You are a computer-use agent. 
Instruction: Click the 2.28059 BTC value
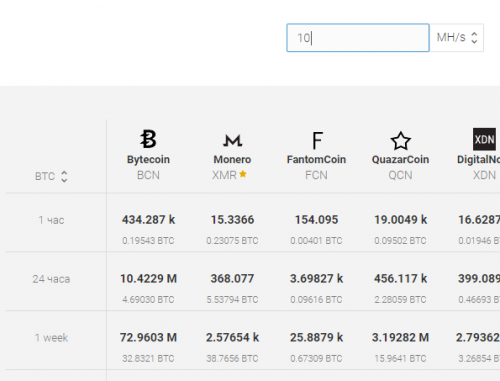[x=400, y=300]
